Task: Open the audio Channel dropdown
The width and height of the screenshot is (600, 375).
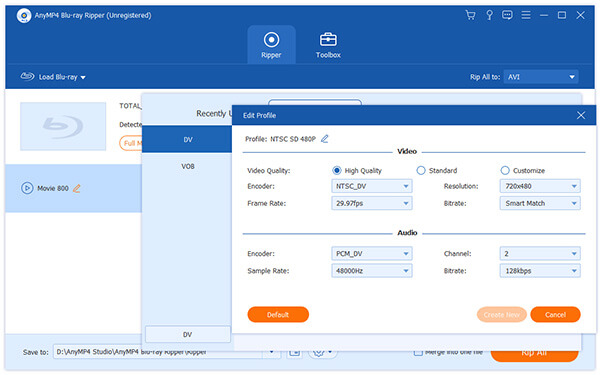Action: click(x=540, y=254)
